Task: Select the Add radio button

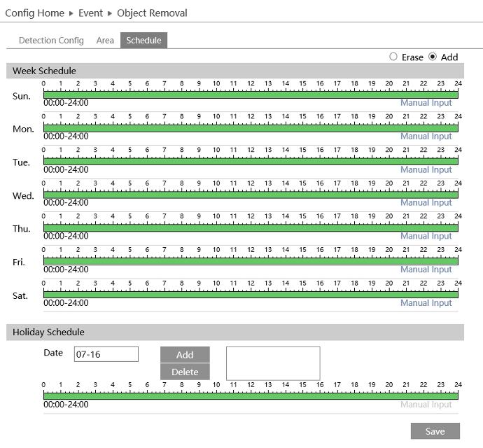Action: pyautogui.click(x=433, y=57)
